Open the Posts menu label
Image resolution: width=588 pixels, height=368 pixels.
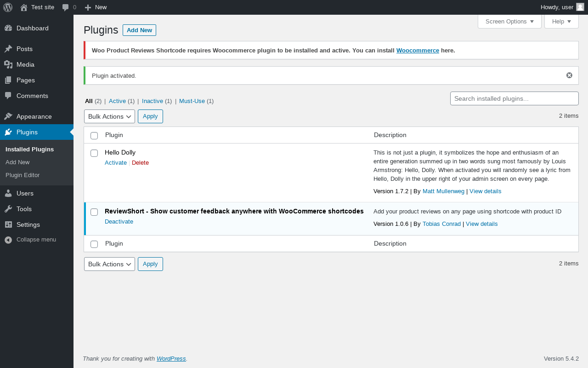[x=24, y=49]
